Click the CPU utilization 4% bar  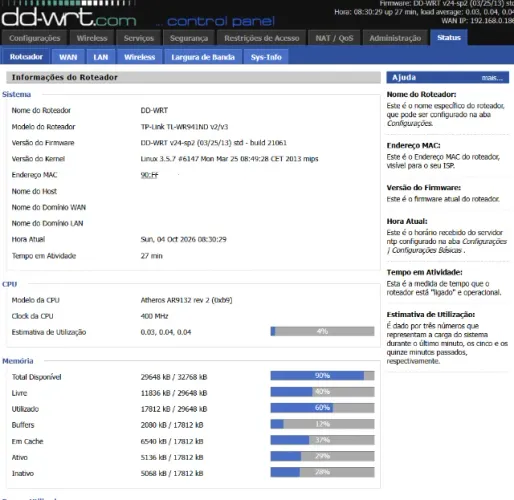[322, 331]
